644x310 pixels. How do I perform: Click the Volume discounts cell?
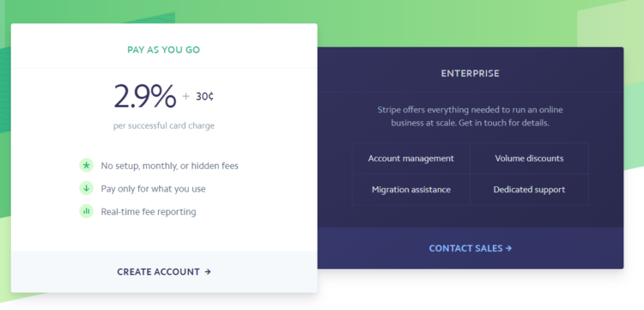530,159
